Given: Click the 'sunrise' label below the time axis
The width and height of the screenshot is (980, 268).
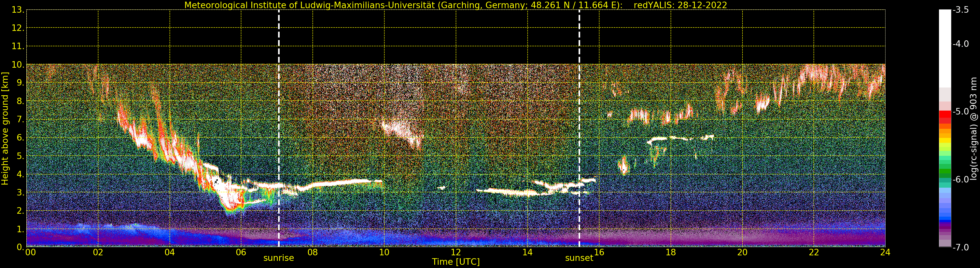Looking at the screenshot, I should click(x=278, y=258).
